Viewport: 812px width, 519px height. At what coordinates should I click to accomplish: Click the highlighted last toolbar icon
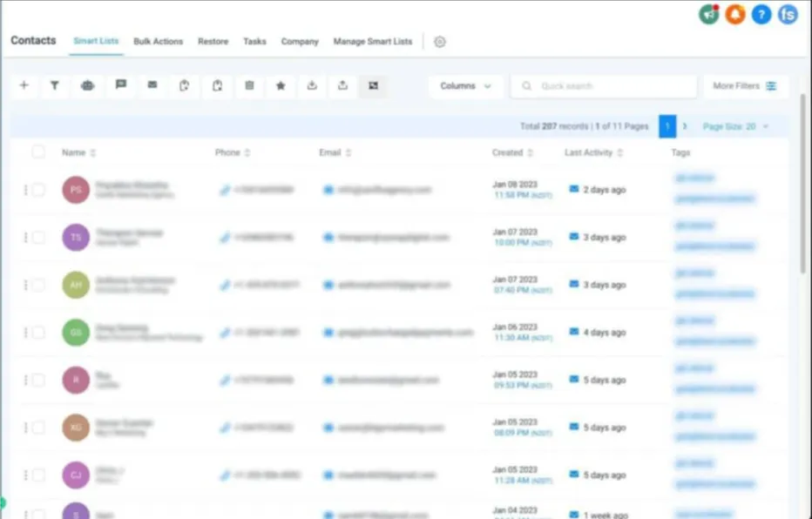tap(374, 85)
